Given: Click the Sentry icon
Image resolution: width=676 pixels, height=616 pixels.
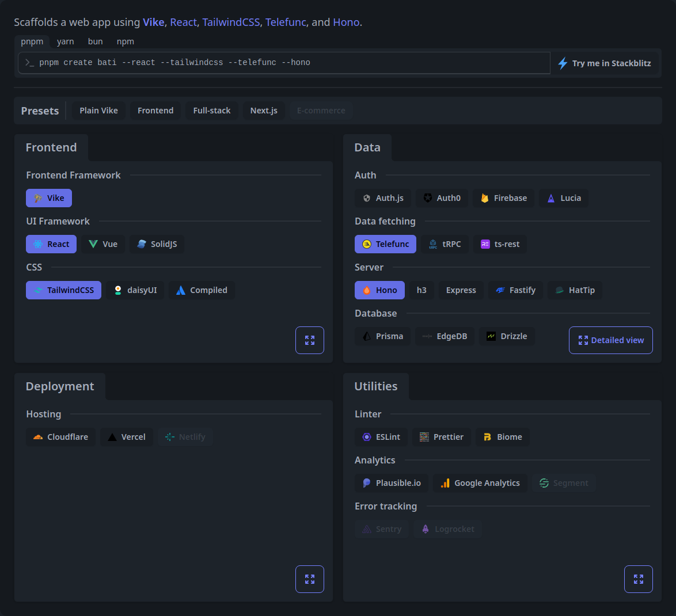Looking at the screenshot, I should pos(366,529).
